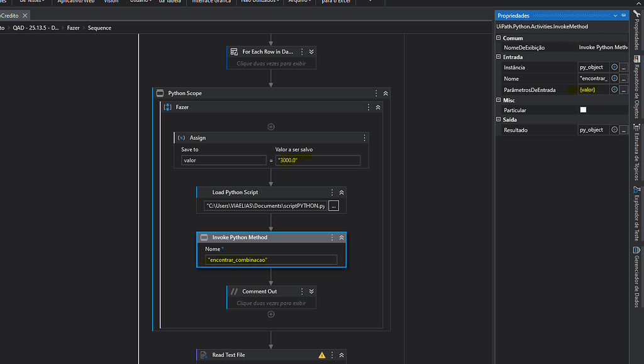644x364 pixels.
Task: Add an activity above the Assign activity
Action: [271, 127]
